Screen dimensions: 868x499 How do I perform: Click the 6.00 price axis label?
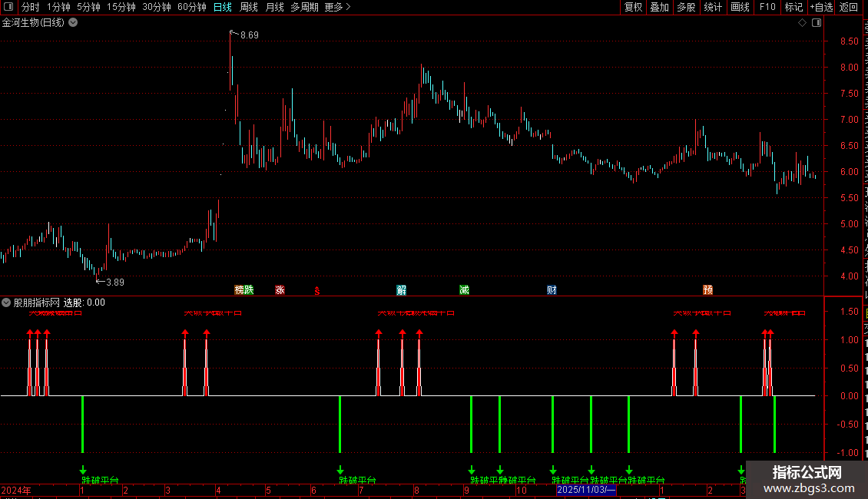[849, 172]
